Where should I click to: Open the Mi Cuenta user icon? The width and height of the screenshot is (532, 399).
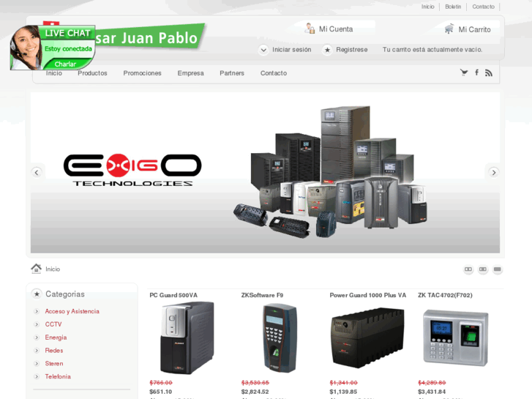coord(310,29)
